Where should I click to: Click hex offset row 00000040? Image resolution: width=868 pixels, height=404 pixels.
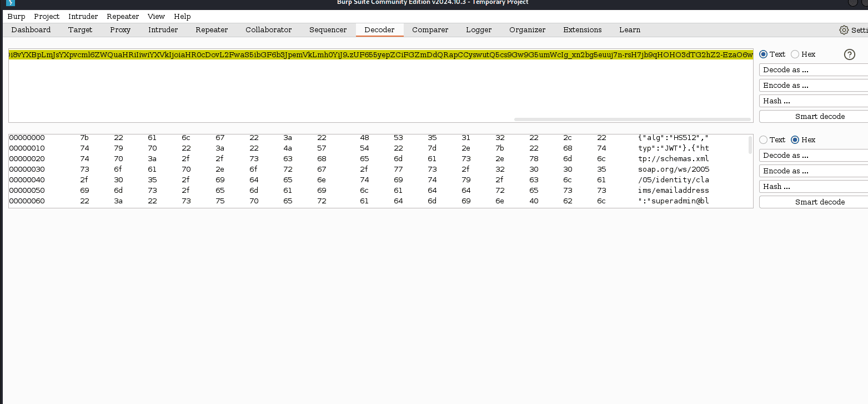click(x=27, y=180)
